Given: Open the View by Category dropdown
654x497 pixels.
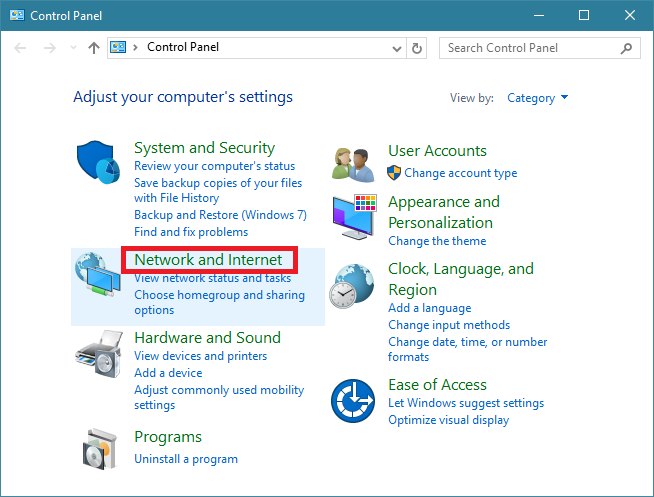Looking at the screenshot, I should pyautogui.click(x=537, y=98).
